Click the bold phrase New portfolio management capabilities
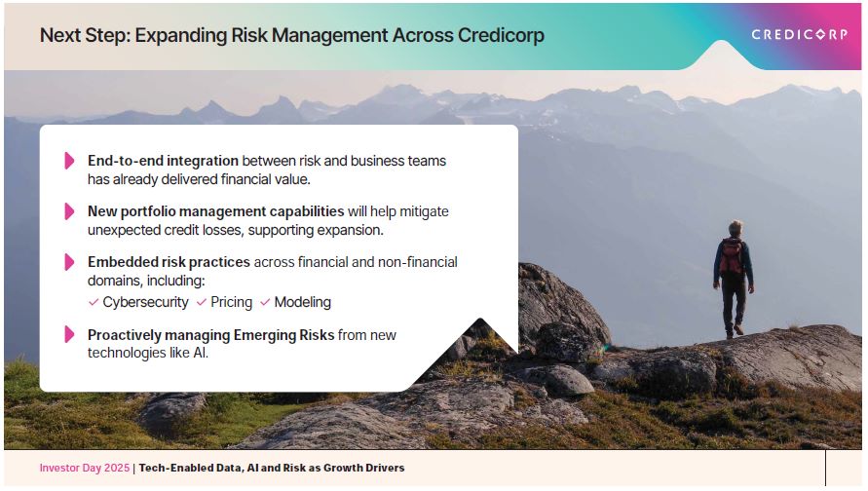Image resolution: width=868 pixels, height=491 pixels. (x=215, y=211)
